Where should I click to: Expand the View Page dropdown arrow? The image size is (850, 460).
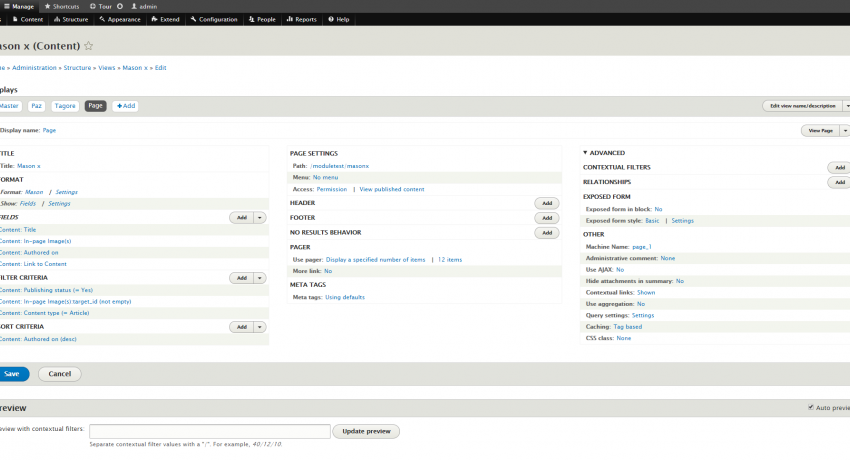[845, 131]
